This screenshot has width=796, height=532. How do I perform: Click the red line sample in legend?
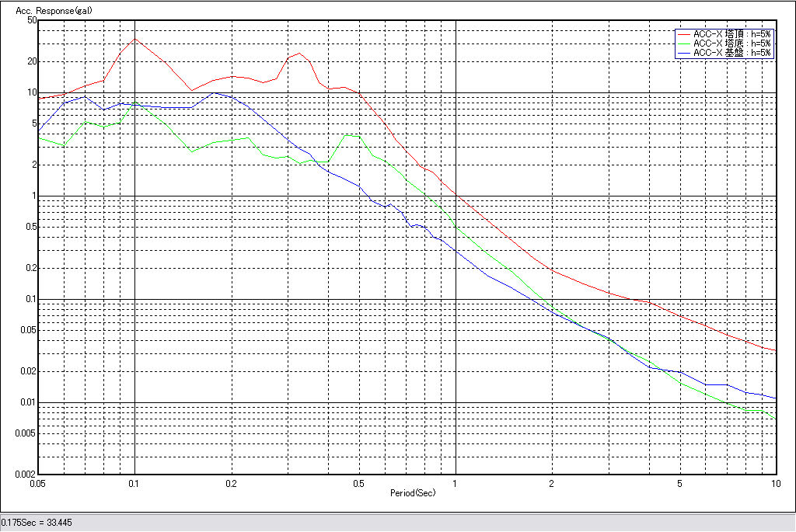tap(683, 34)
